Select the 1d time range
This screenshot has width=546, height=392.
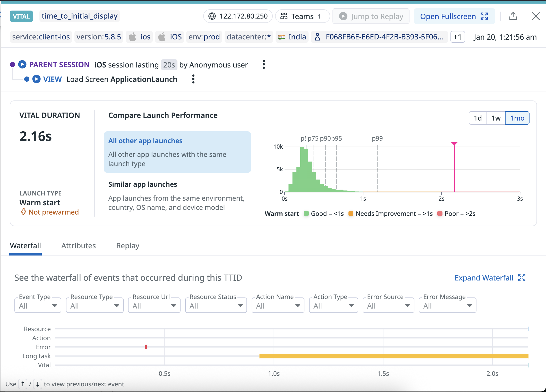click(x=478, y=118)
